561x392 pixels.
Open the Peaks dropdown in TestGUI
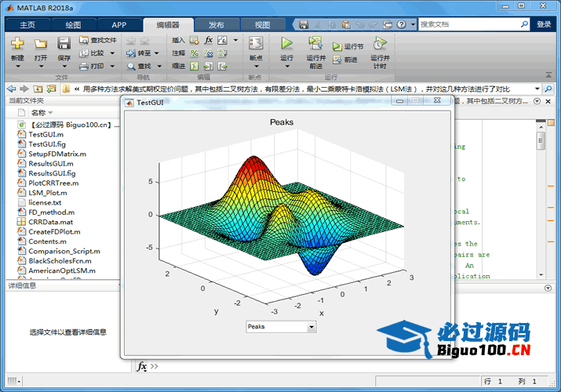click(x=311, y=327)
